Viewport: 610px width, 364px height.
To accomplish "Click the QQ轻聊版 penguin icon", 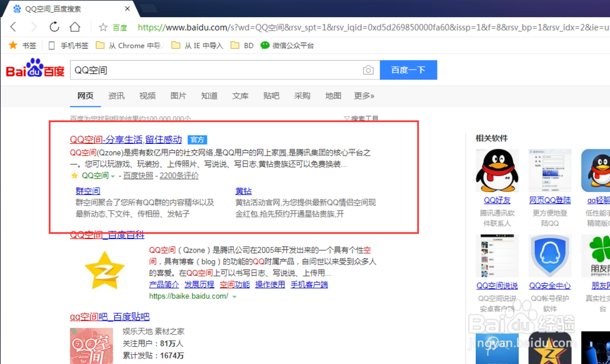I will point(595,170).
